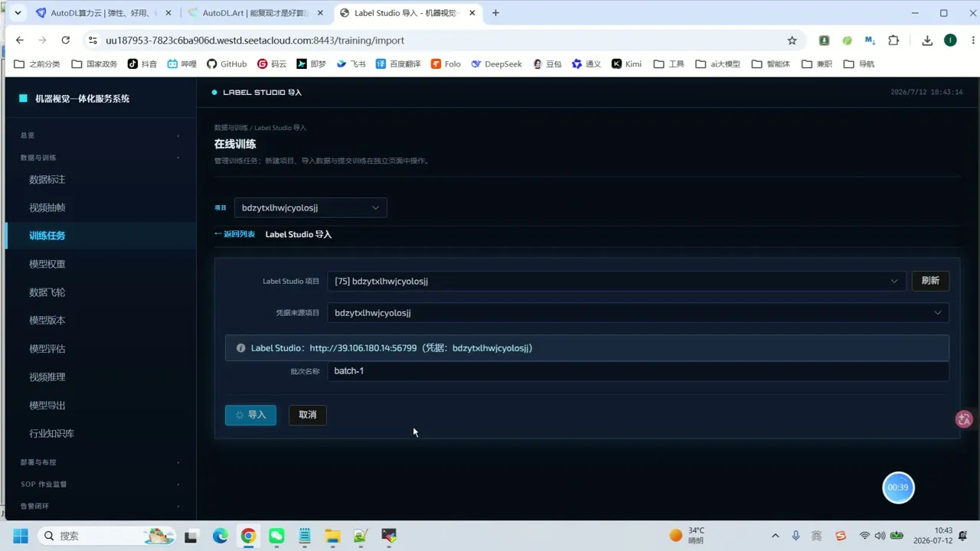Click the 刷新 refresh button
The height and width of the screenshot is (551, 980).
(930, 281)
